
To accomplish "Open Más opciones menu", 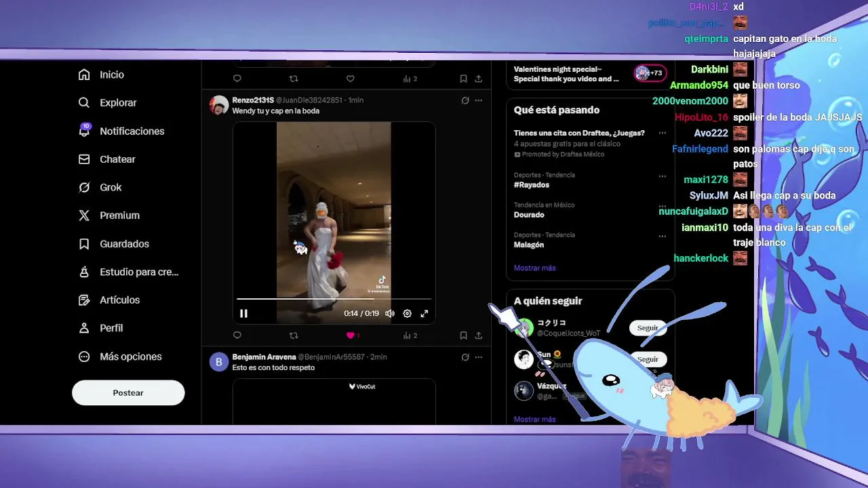I will point(119,357).
